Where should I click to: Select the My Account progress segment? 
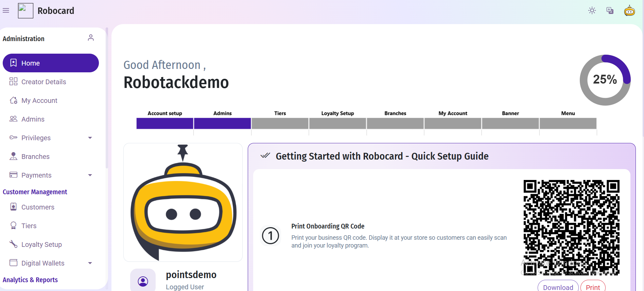point(453,123)
